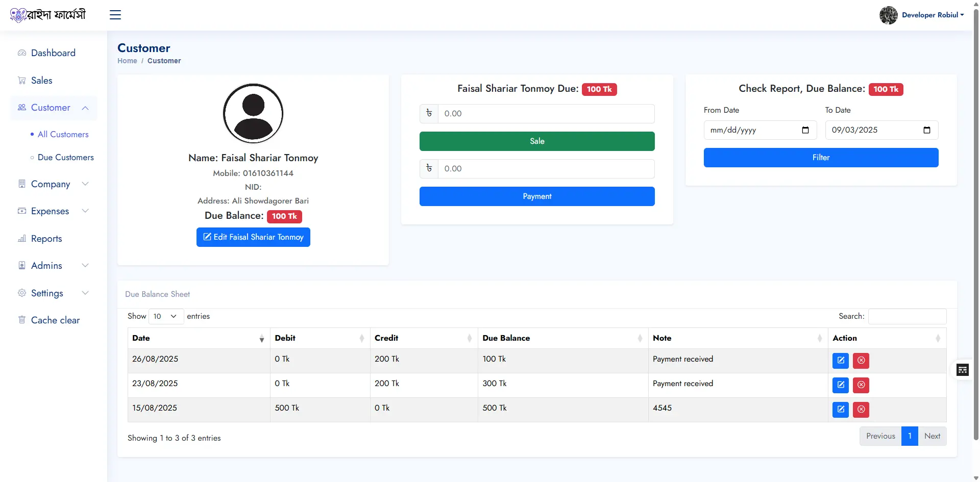Open the show entries count dropdown
The height and width of the screenshot is (482, 980).
pos(166,316)
